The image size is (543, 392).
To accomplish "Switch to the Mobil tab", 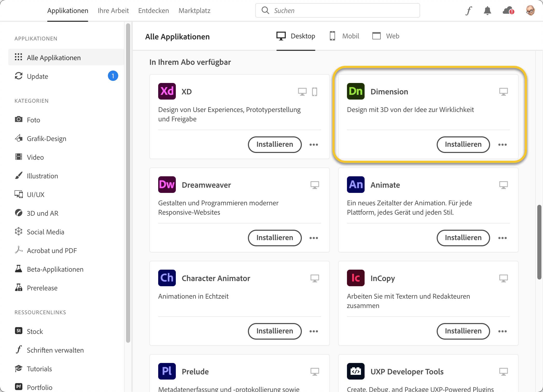I will click(344, 36).
